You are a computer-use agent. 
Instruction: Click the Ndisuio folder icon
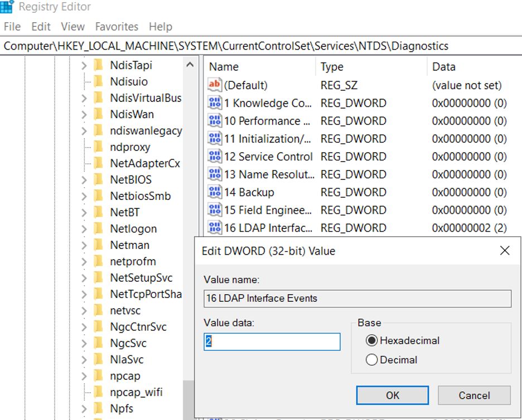click(x=98, y=81)
